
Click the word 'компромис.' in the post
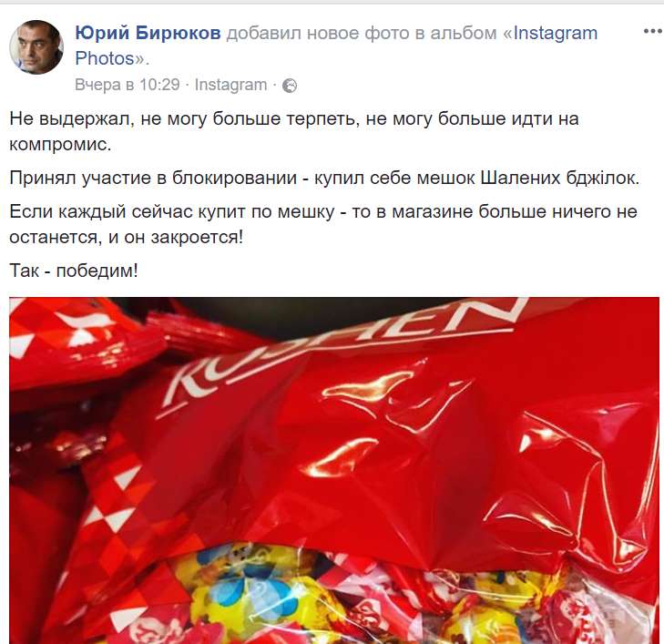[60, 145]
